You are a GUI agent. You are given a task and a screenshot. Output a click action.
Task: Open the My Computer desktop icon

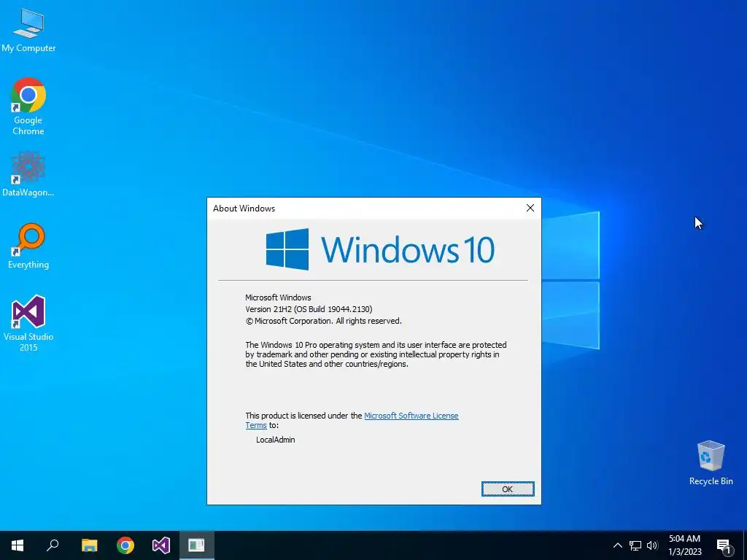(28, 31)
